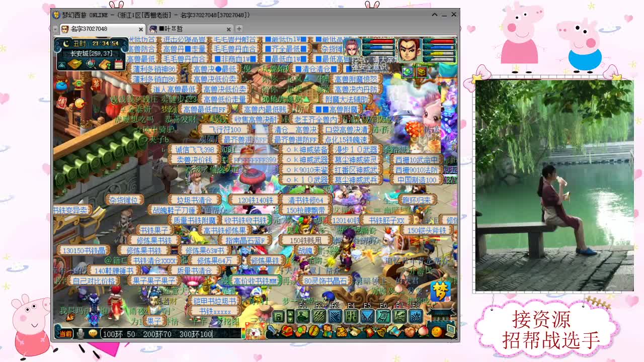Click the green gem icon below portrait
Image resolution: width=644 pixels, height=362 pixels.
click(407, 71)
